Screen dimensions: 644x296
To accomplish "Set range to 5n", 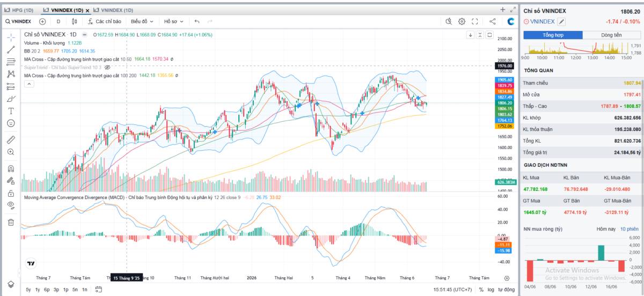I will click(x=75, y=290).
